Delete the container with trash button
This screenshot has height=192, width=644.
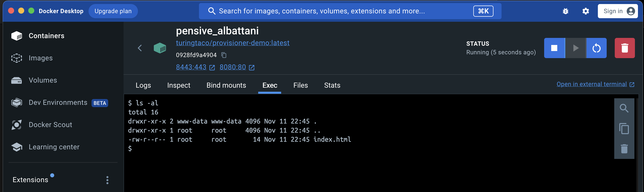tap(624, 48)
